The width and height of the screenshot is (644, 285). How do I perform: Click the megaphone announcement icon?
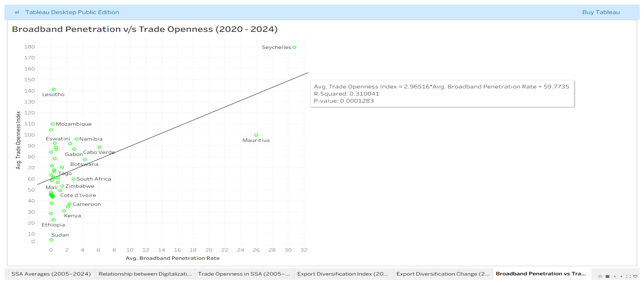point(17,12)
